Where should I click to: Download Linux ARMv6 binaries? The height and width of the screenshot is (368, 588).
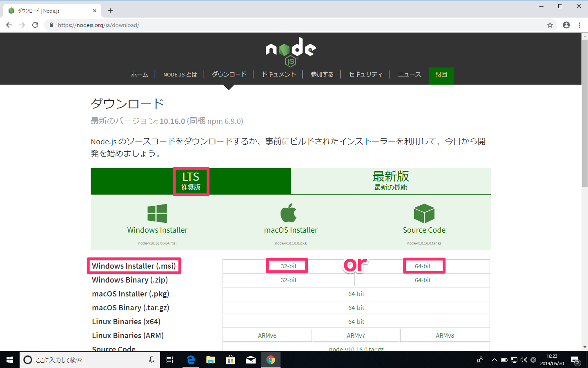coord(267,336)
